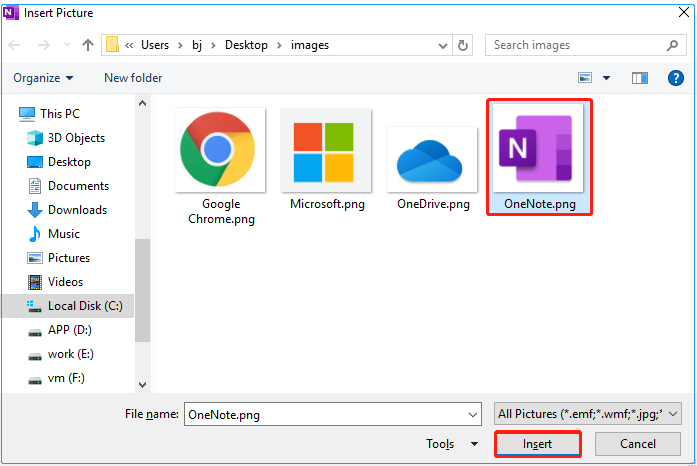The width and height of the screenshot is (697, 466).
Task: Expand the File name dropdown arrow
Action: [x=473, y=415]
